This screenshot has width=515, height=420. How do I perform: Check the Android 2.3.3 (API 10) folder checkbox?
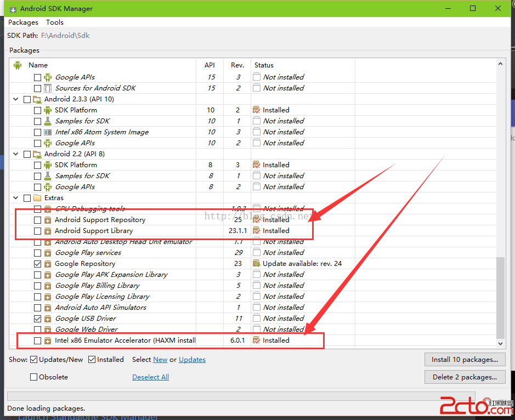(x=27, y=99)
